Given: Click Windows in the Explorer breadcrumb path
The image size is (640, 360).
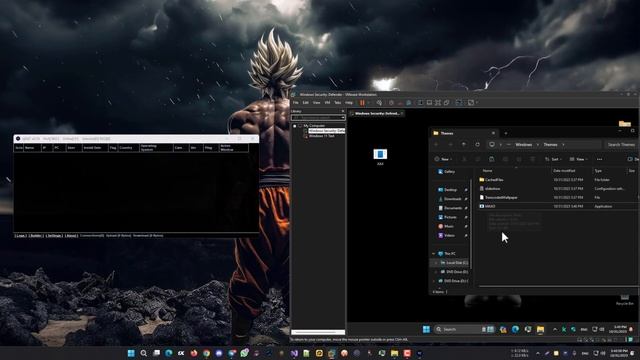Looking at the screenshot, I should pyautogui.click(x=524, y=144).
